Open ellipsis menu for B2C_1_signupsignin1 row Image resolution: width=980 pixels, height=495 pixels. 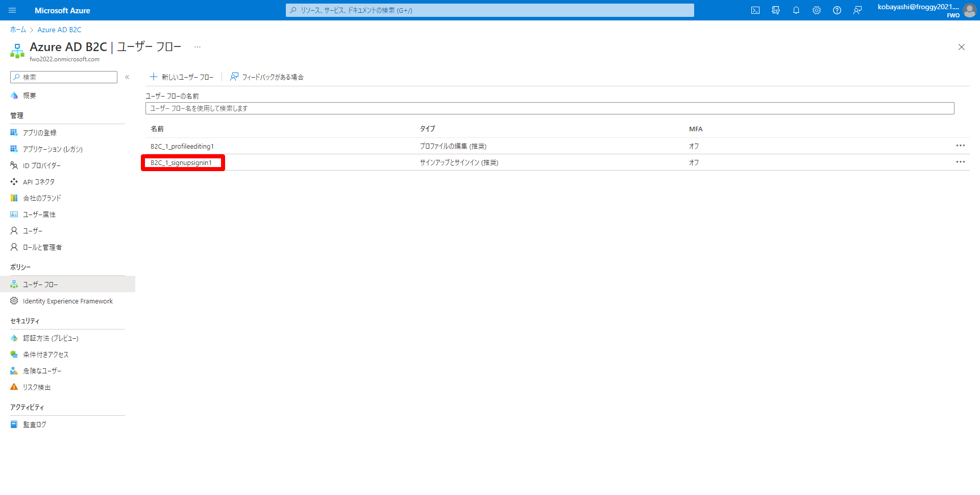click(x=960, y=162)
